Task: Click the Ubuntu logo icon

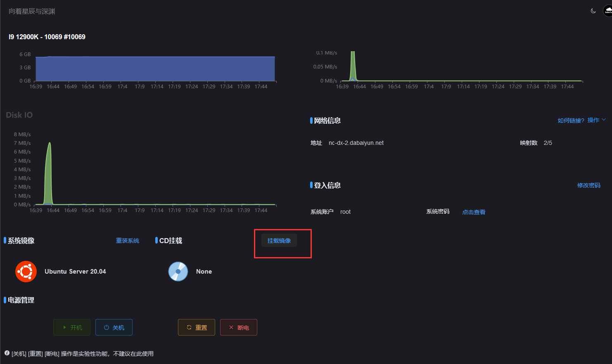Action: [x=26, y=272]
